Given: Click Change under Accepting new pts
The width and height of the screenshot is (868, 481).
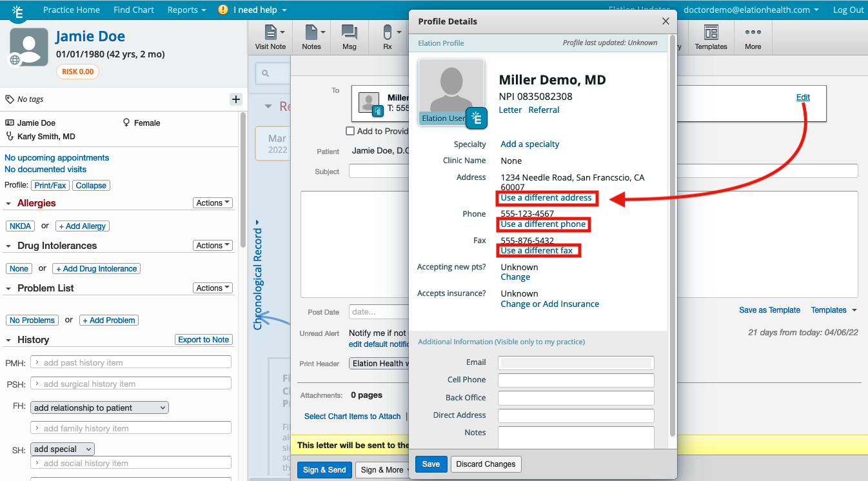Looking at the screenshot, I should click(x=515, y=277).
